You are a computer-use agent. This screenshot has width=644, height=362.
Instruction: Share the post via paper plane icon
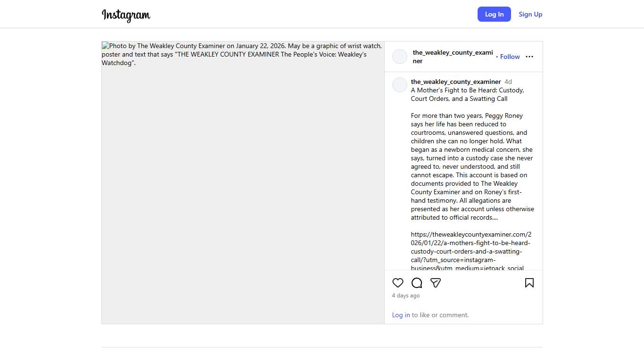pyautogui.click(x=436, y=283)
